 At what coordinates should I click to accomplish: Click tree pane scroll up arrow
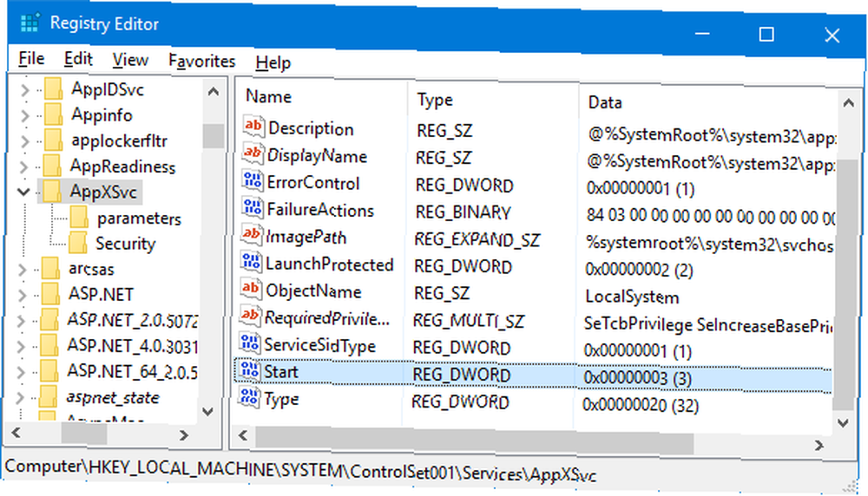click(x=214, y=91)
